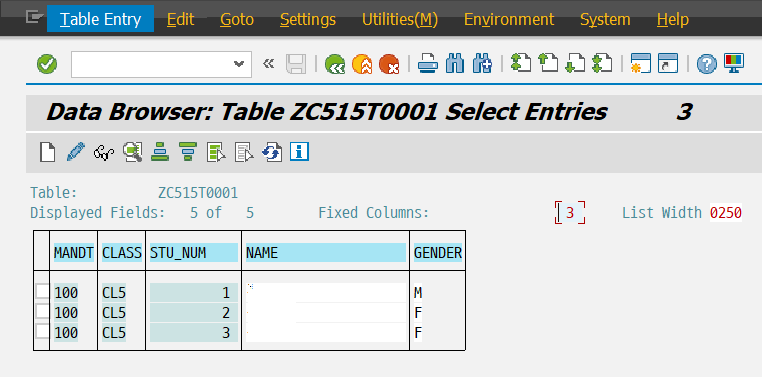Open the Goto menu

237,19
